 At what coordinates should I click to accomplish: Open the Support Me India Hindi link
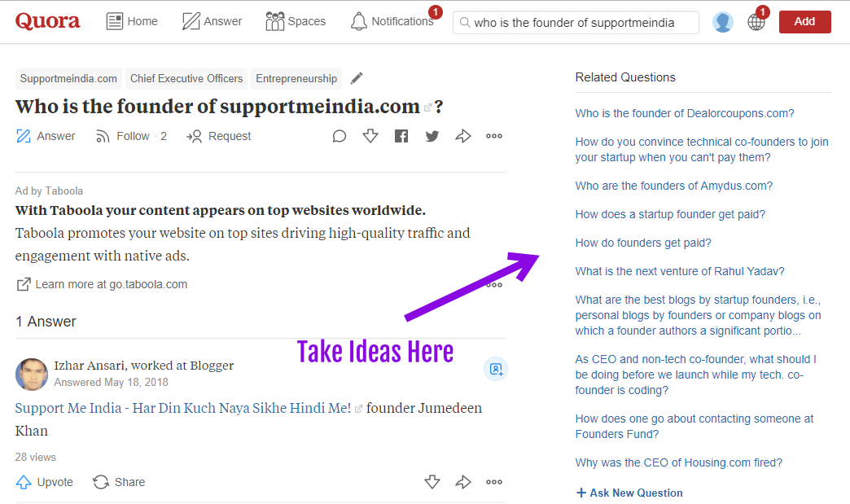[183, 408]
